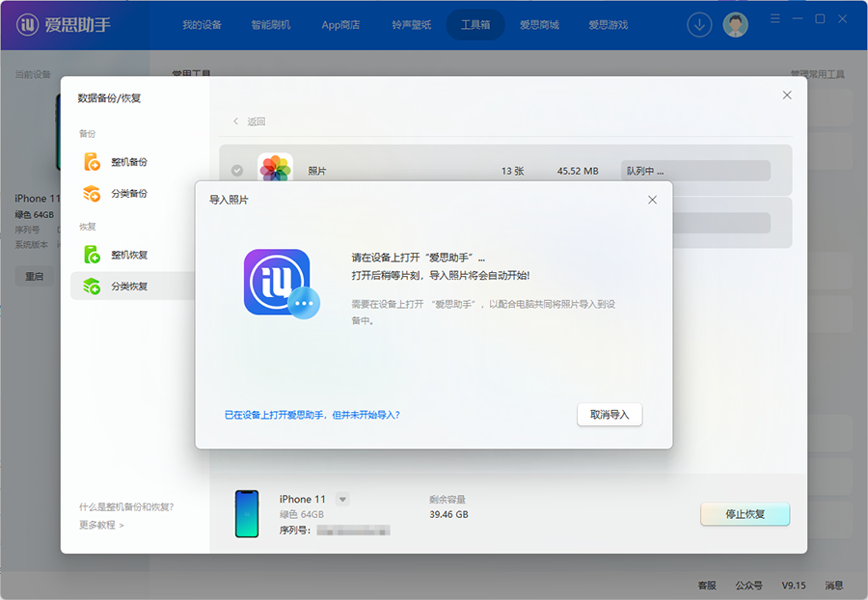868x600 pixels.
Task: Click 管理常用工具 link in background
Action: pyautogui.click(x=818, y=74)
